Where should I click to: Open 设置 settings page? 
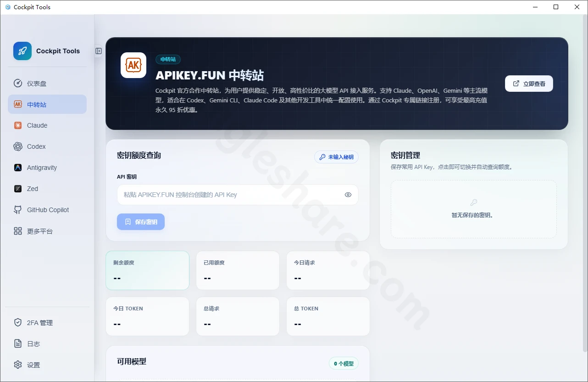tap(47, 365)
